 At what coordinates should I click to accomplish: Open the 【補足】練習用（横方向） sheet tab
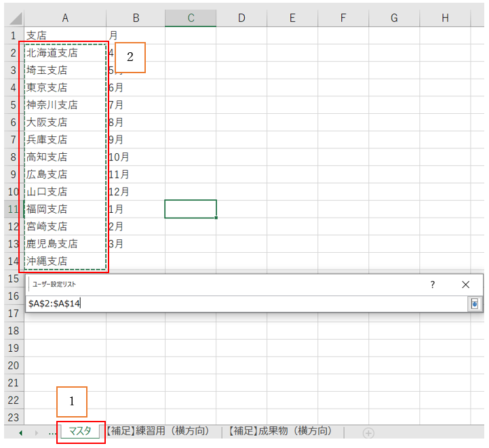[159, 432]
